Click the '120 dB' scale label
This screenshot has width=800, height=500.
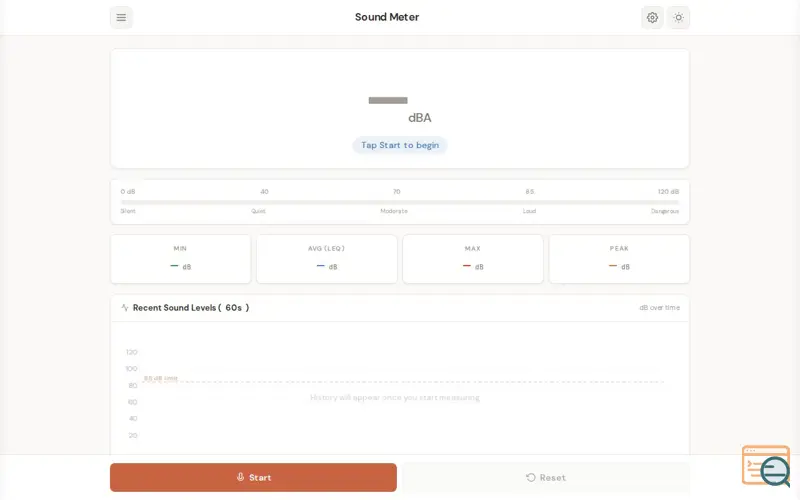click(668, 192)
